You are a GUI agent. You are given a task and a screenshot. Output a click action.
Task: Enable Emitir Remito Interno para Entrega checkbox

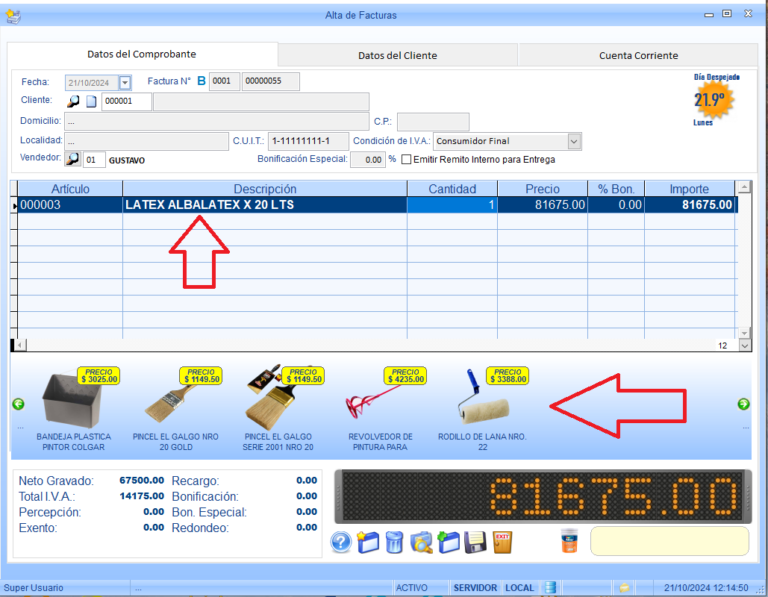pos(406,160)
